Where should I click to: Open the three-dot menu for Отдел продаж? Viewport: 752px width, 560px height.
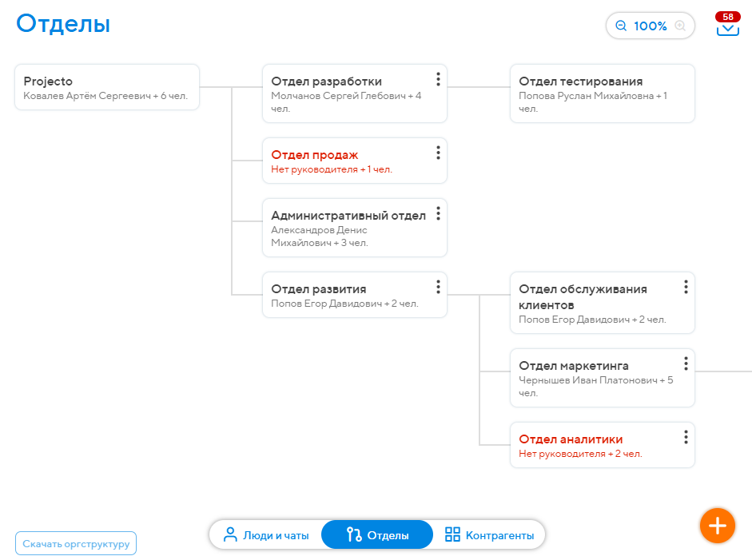tap(438, 153)
